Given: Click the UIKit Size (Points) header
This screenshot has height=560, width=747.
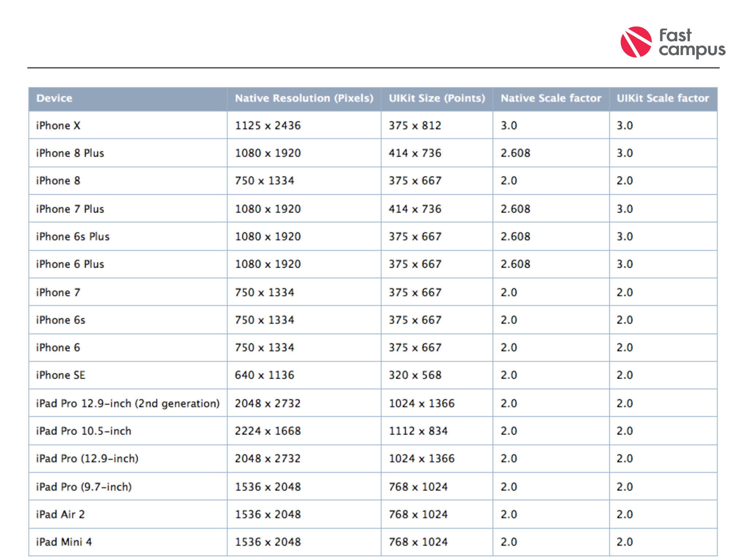Looking at the screenshot, I should coord(437,98).
